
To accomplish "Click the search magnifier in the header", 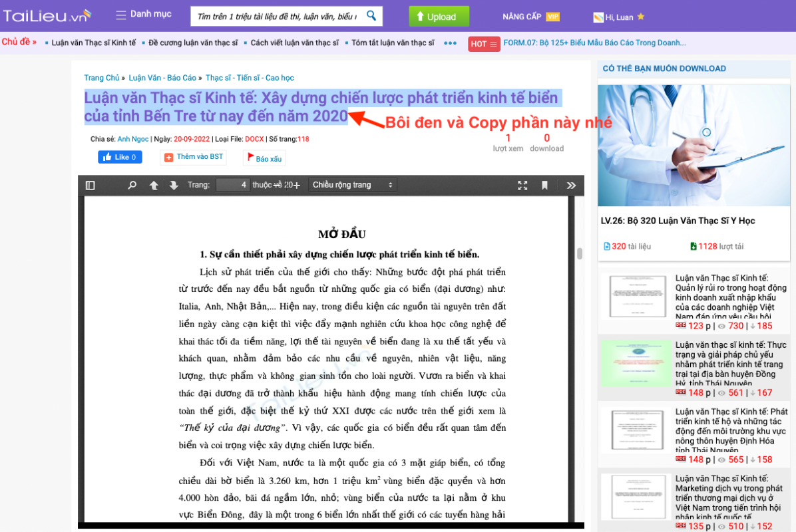I will click(372, 15).
